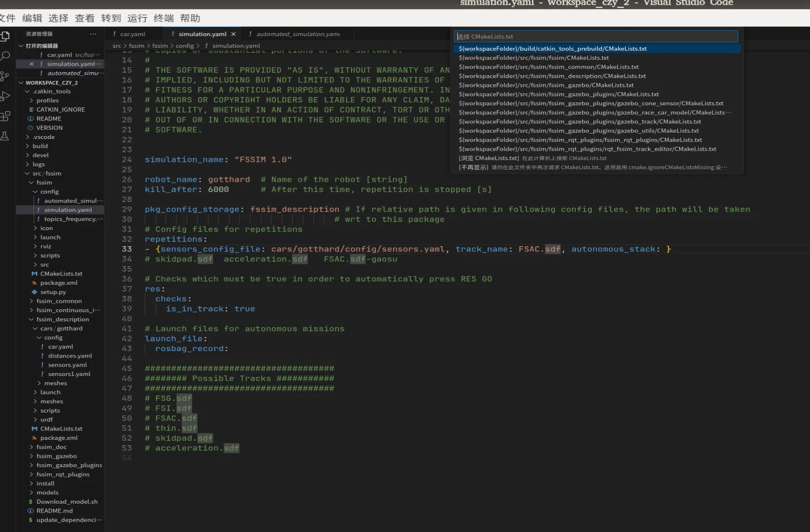Open the Extensions view
This screenshot has height=532, width=810.
[x=5, y=116]
